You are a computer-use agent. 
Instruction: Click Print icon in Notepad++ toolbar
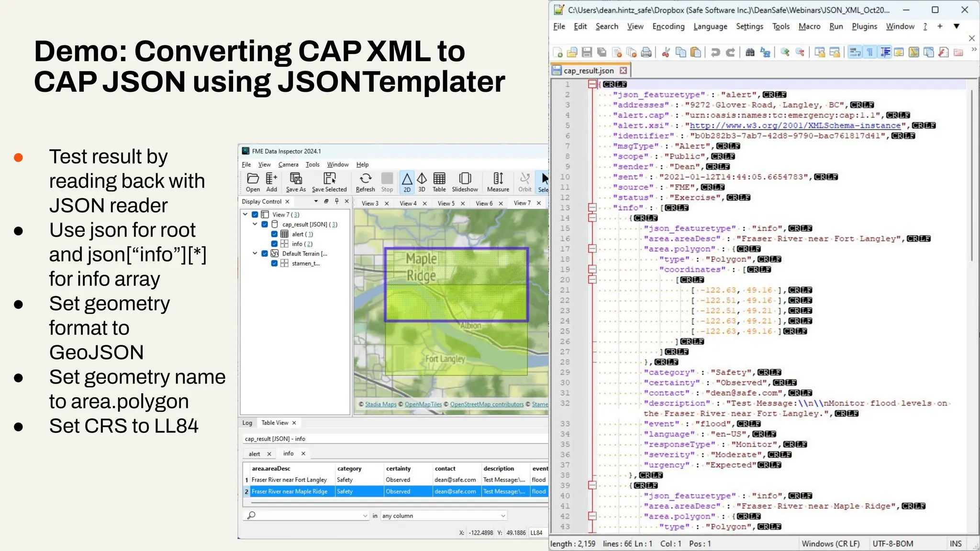(x=646, y=52)
